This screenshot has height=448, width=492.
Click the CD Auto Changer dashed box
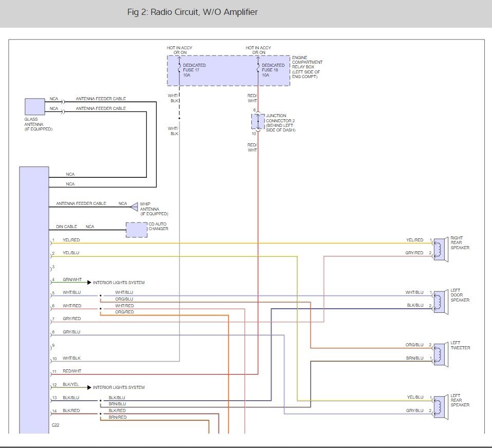pos(137,230)
